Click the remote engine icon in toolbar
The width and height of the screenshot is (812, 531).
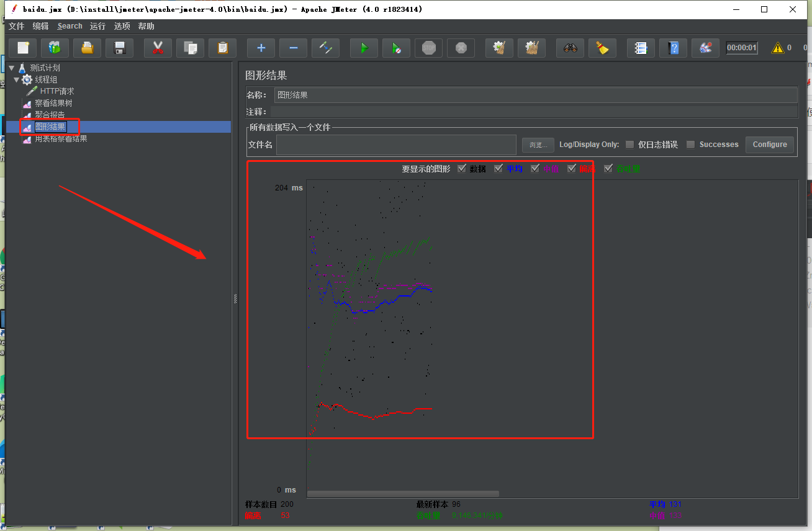point(706,48)
